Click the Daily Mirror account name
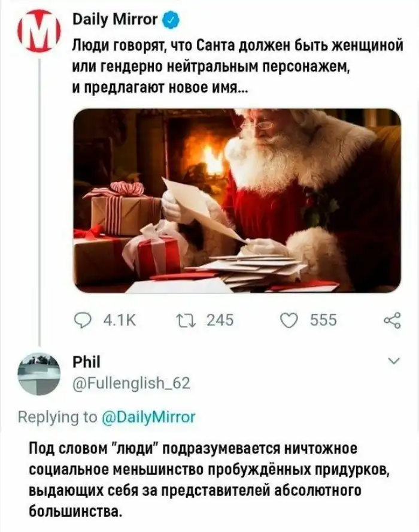The height and width of the screenshot is (532, 419). pos(116,20)
